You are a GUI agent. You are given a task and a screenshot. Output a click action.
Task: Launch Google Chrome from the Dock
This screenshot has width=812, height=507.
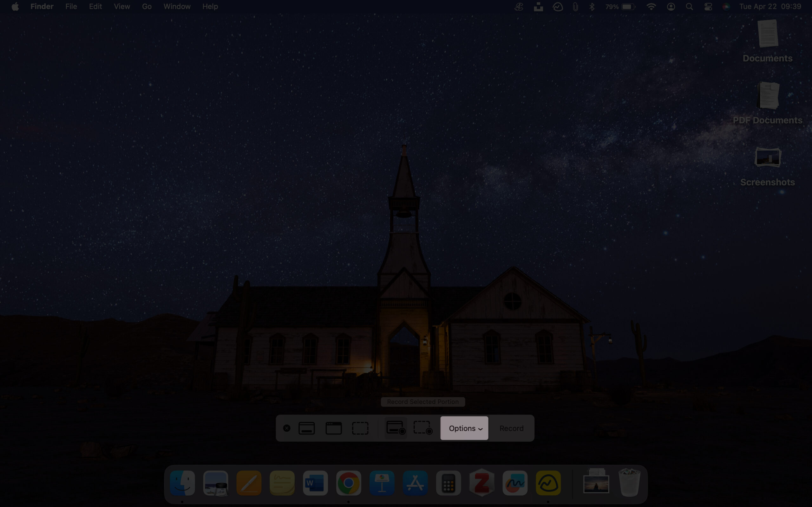[x=349, y=483]
